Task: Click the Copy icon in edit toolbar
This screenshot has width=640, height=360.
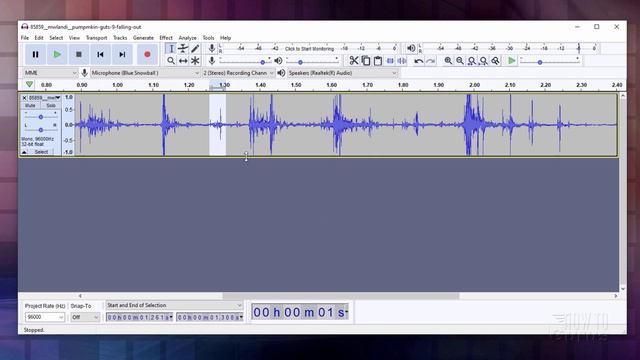Action: (x=366, y=61)
